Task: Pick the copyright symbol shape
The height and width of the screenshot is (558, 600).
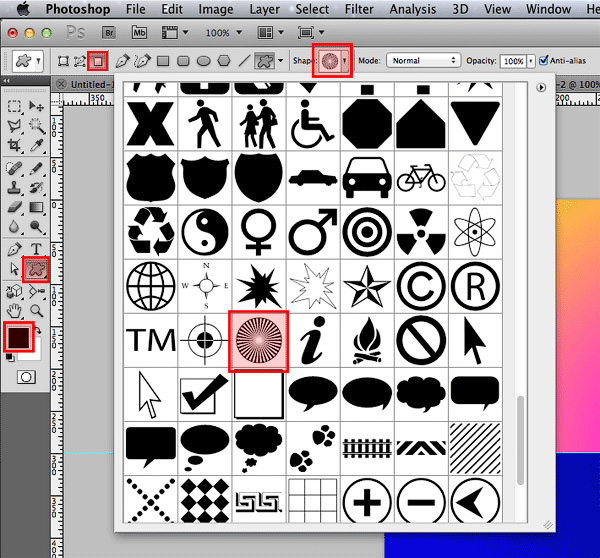Action: (x=421, y=286)
